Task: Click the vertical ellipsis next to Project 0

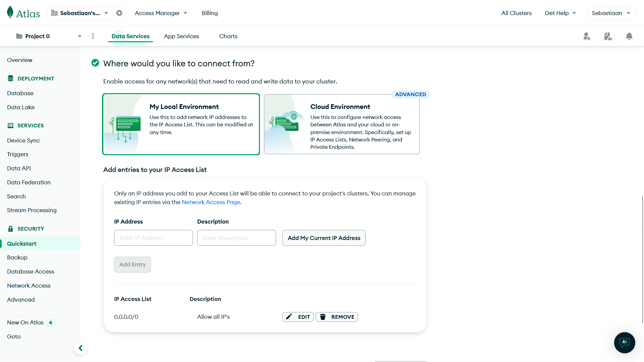Action: [93, 36]
